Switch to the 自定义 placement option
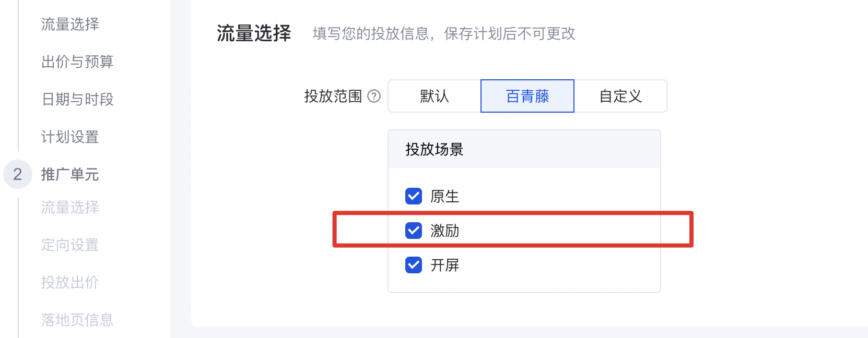 (x=620, y=96)
